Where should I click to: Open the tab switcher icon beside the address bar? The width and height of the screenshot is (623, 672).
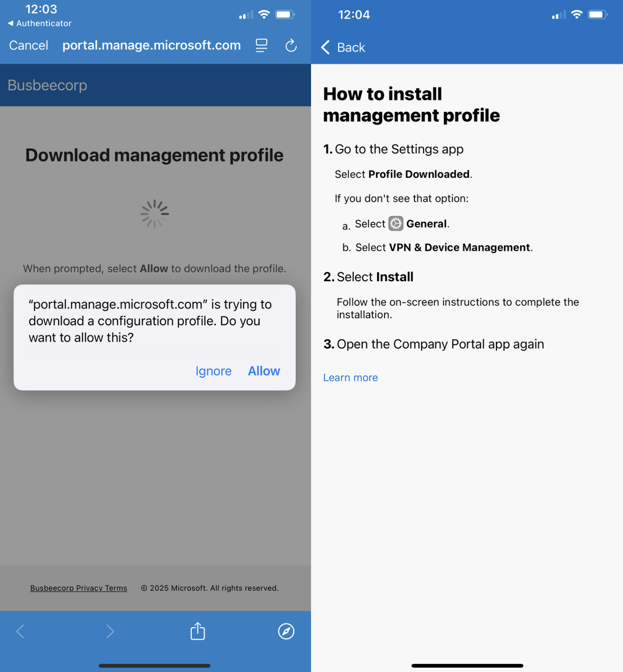[261, 45]
